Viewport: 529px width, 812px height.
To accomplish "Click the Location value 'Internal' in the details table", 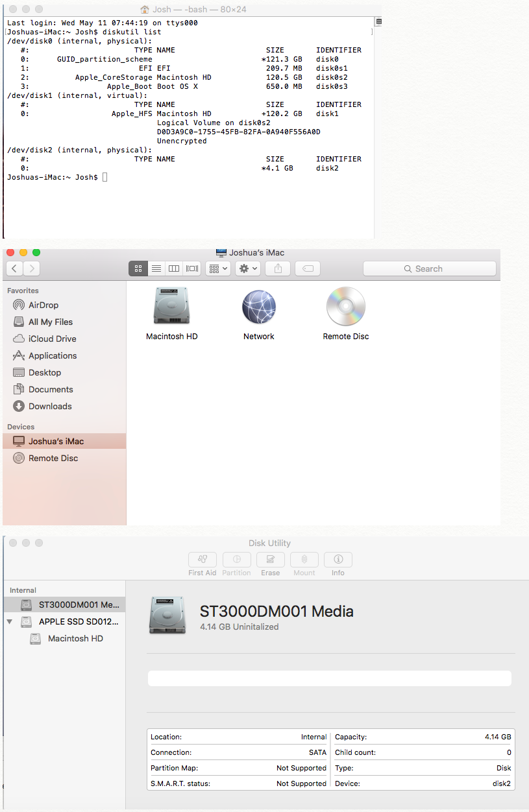I will point(314,737).
